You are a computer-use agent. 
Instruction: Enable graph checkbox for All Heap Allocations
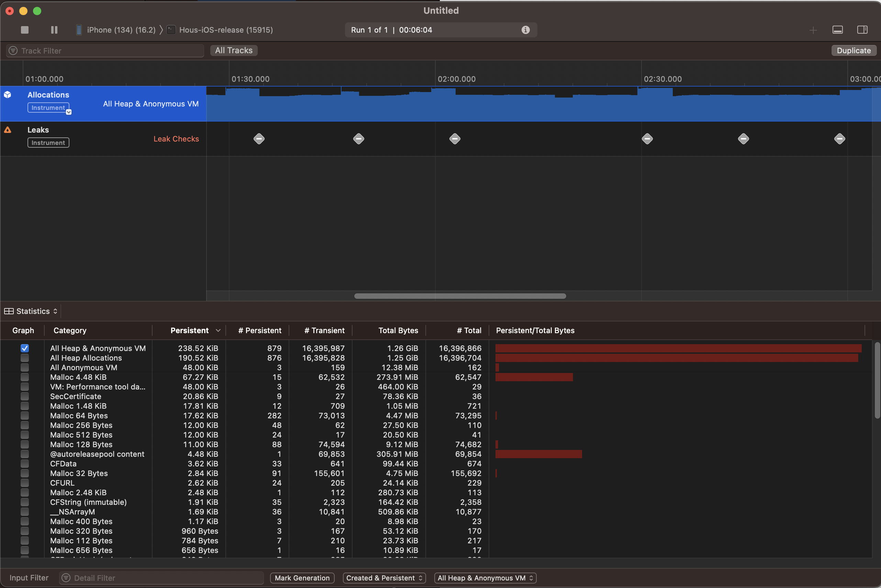(x=25, y=358)
